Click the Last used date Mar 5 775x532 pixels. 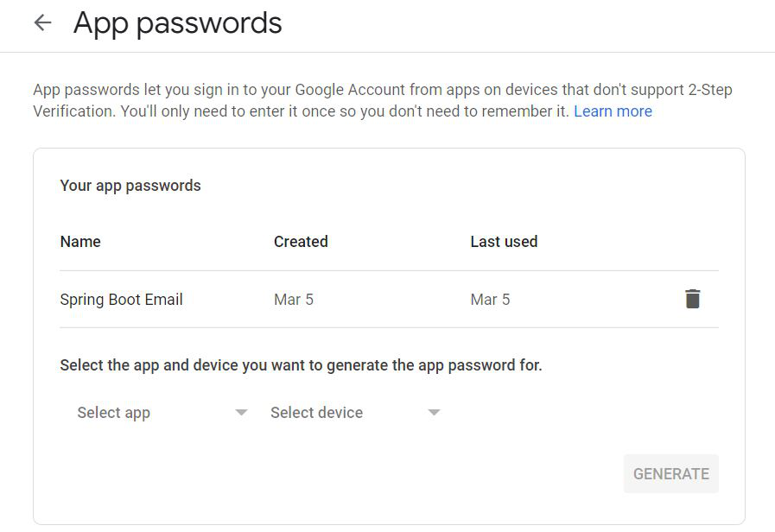[490, 300]
